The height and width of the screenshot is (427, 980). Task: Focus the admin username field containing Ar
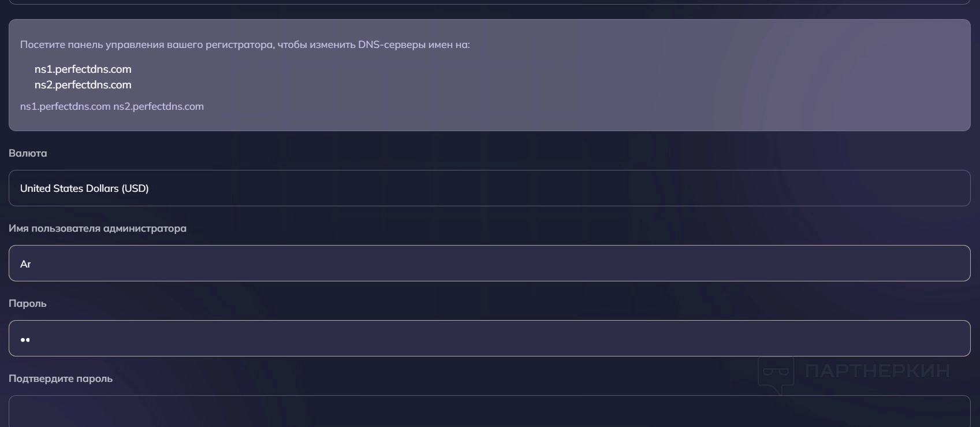click(489, 263)
